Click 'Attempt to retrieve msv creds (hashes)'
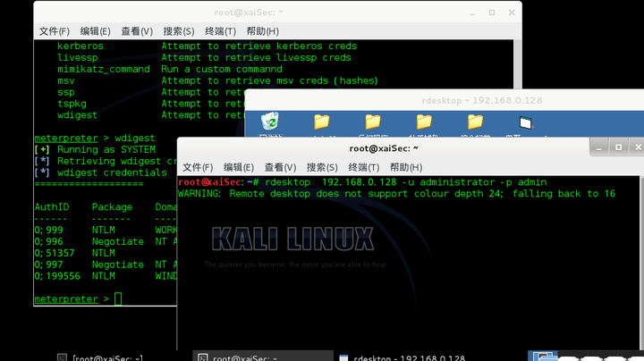The image size is (644, 361). tap(269, 80)
